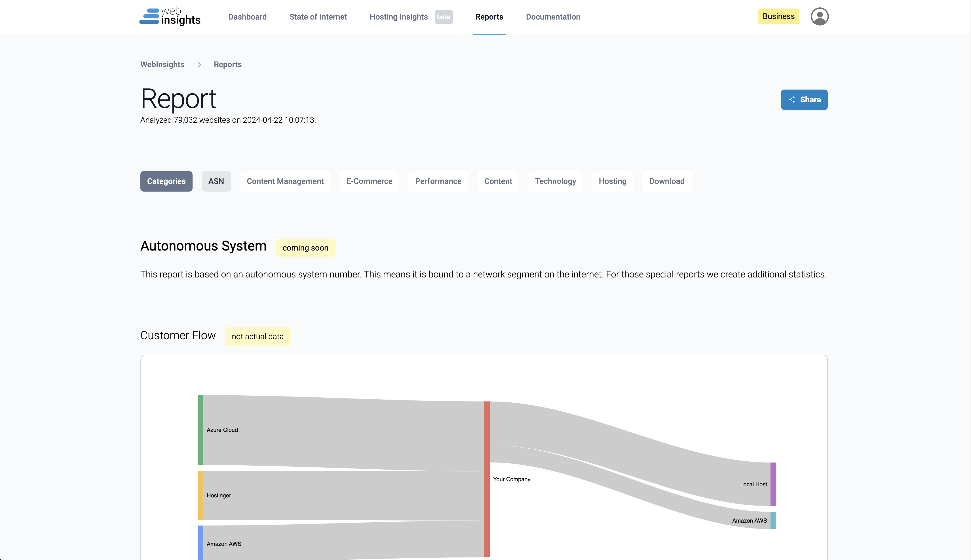Click the Reports breadcrumb link
The image size is (971, 560).
pos(227,65)
